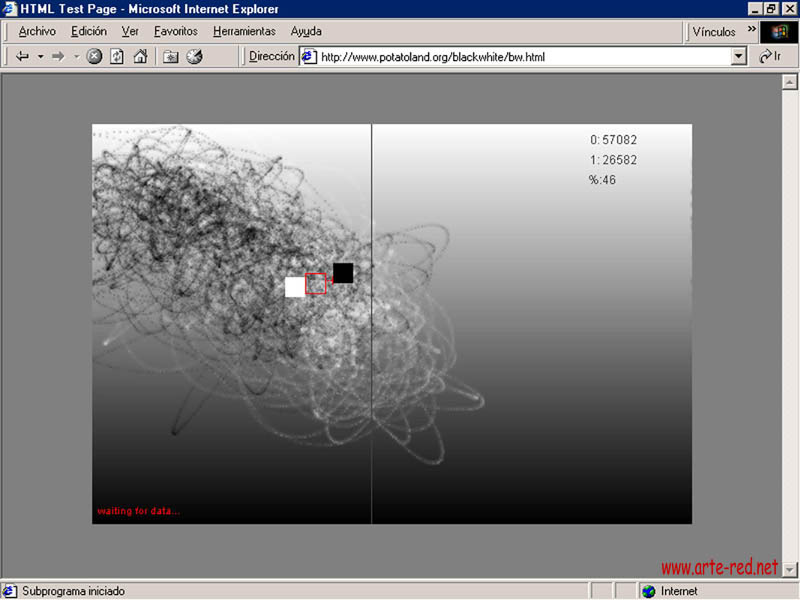Click the URL address input field
The image size is (800, 600).
point(520,57)
